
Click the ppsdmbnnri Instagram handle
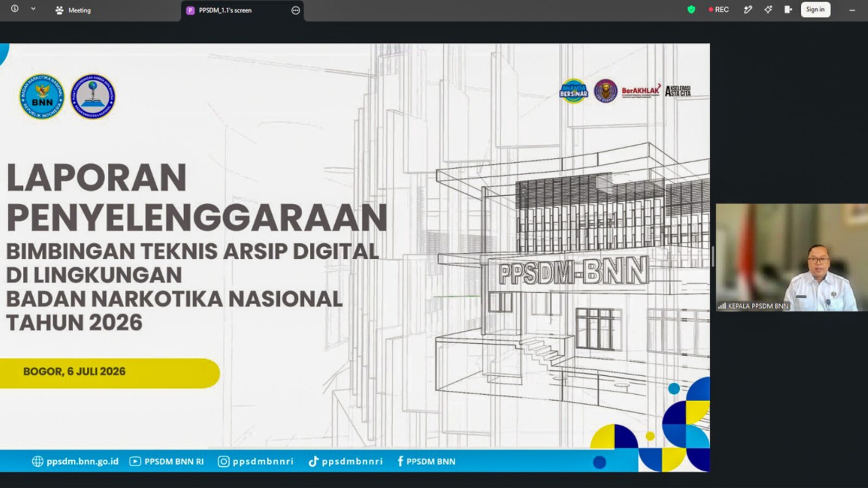tap(256, 461)
